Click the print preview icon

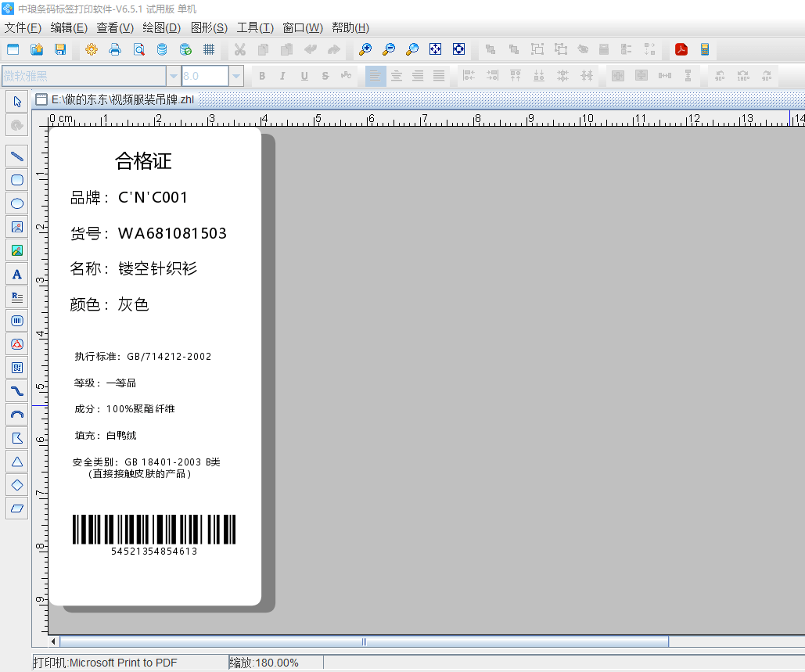click(x=138, y=50)
